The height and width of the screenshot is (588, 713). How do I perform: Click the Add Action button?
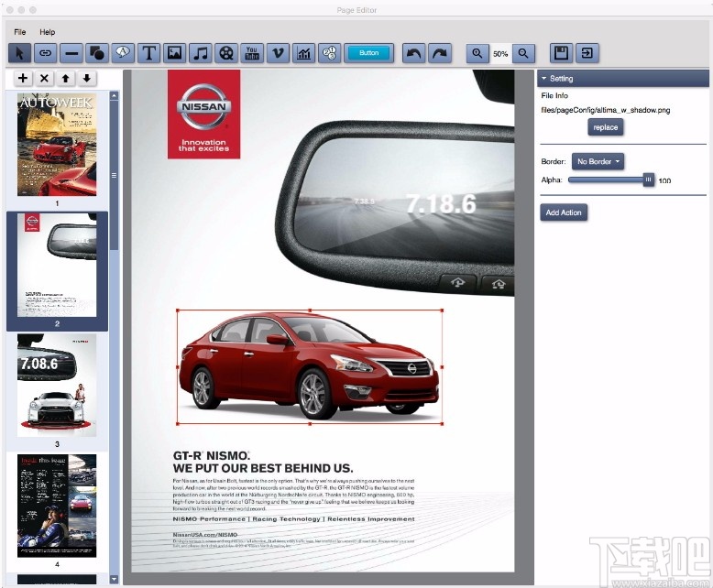(564, 212)
